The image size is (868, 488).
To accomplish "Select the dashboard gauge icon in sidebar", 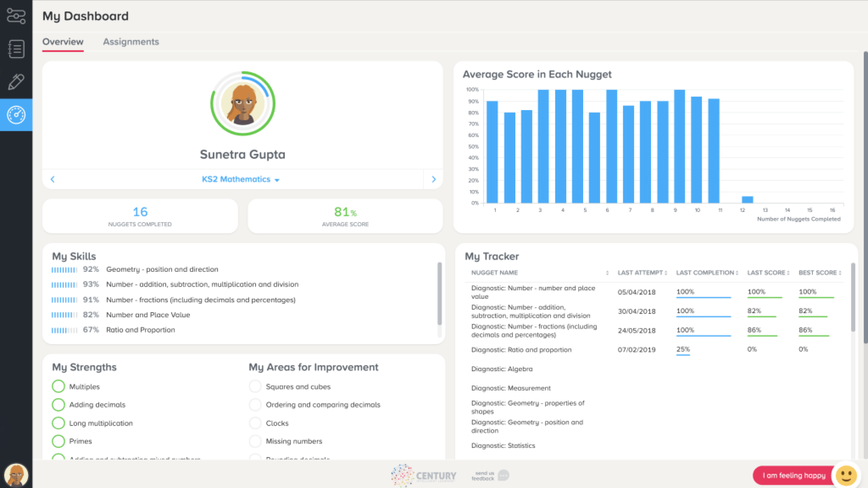I will coord(16,115).
